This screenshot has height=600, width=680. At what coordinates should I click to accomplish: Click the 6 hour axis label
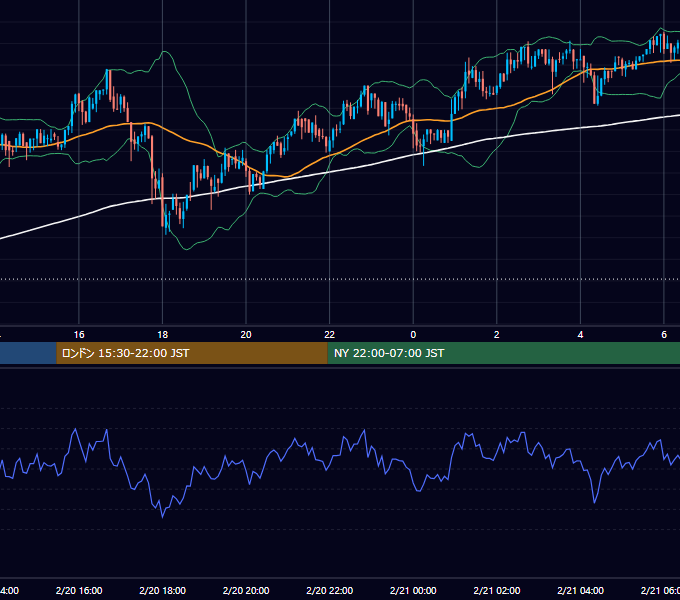(664, 335)
